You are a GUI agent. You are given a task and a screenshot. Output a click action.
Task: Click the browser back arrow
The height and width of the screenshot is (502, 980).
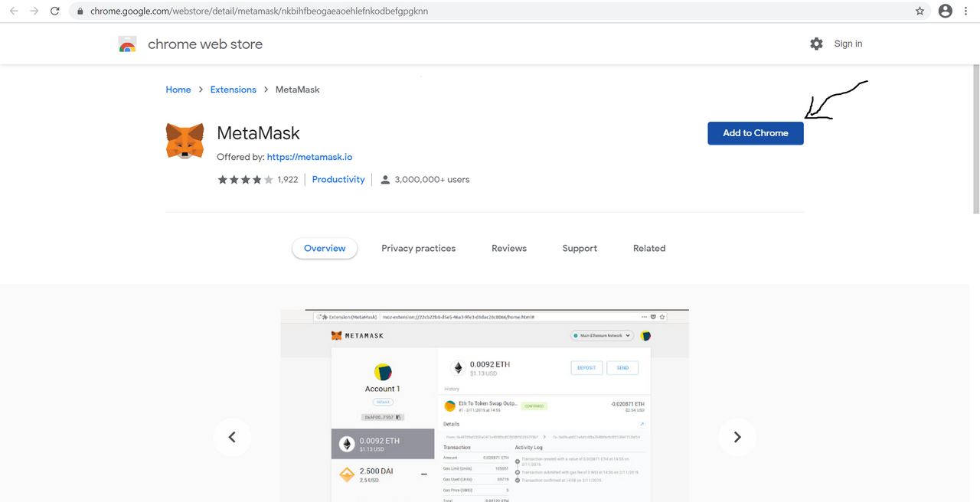(14, 11)
